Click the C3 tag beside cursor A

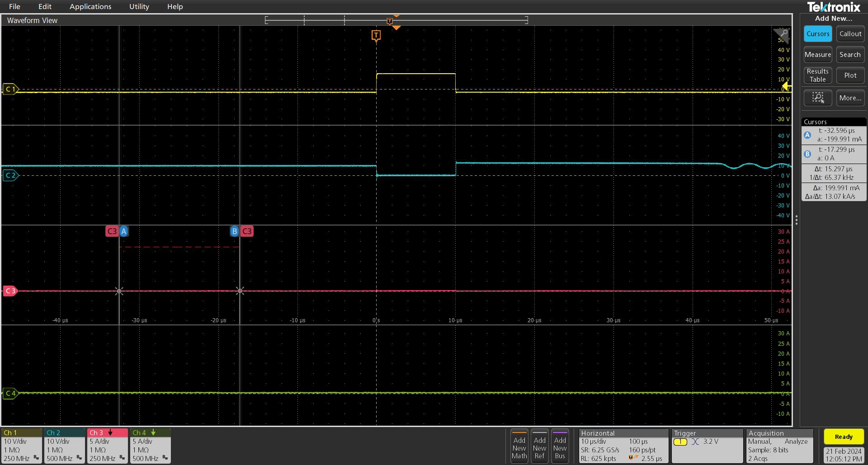[x=112, y=231]
